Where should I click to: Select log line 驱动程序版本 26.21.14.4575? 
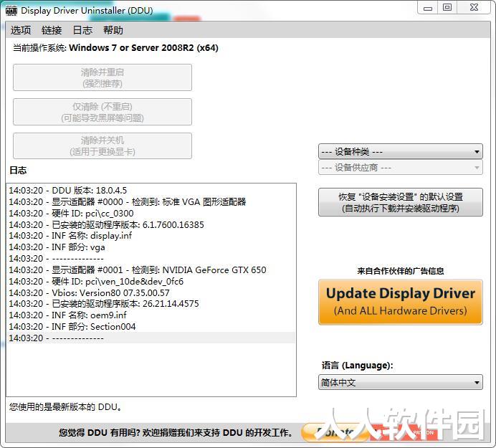pos(151,304)
